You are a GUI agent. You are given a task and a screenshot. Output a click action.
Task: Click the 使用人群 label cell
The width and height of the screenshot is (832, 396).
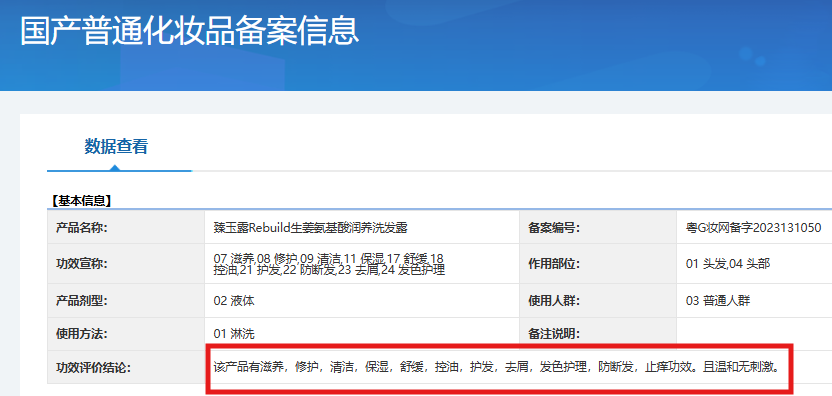(x=598, y=301)
